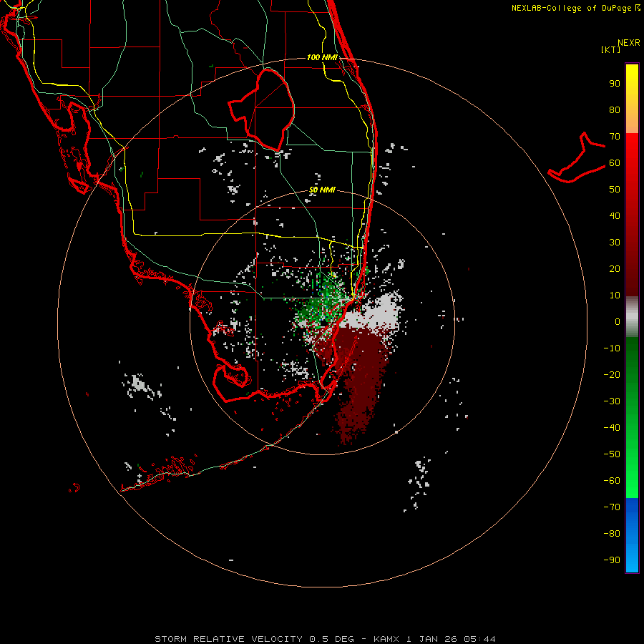
Task: Click the -80 value on the velocity scale
Action: (x=612, y=534)
